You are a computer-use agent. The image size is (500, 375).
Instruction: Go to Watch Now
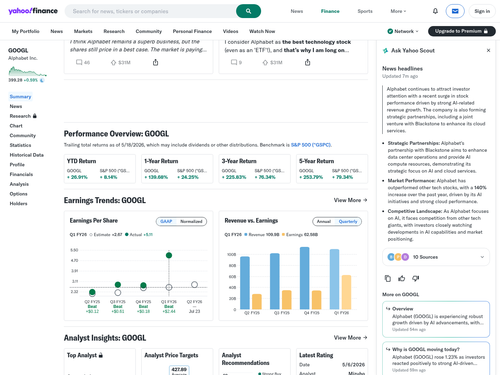tap(262, 31)
